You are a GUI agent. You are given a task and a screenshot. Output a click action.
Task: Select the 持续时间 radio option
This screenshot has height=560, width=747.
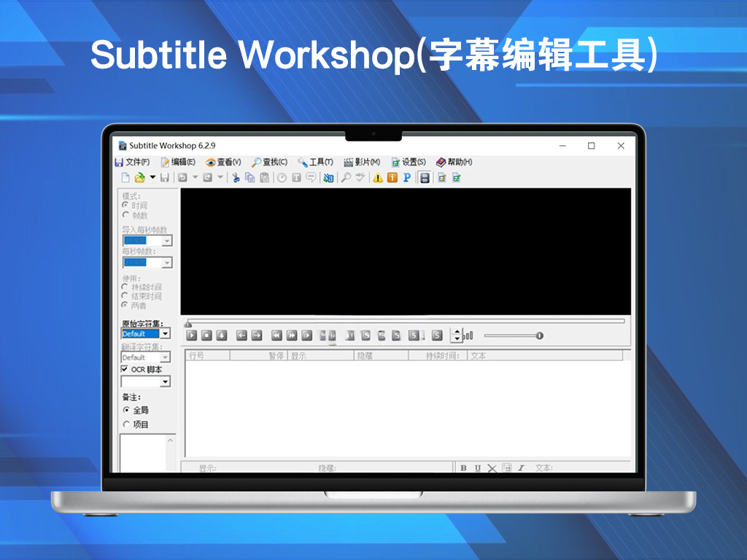125,287
